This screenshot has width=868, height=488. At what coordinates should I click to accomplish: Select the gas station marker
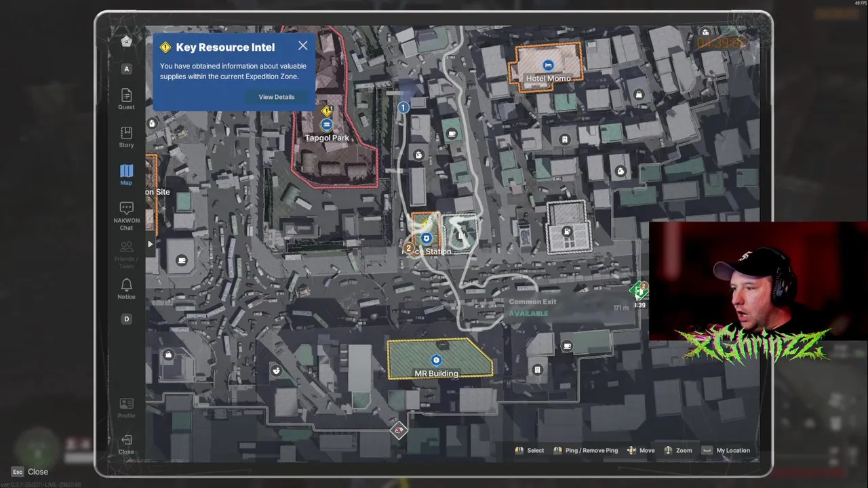point(567,232)
